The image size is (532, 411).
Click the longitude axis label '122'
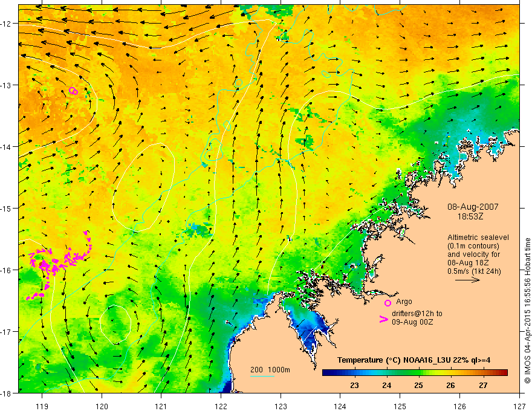coord(221,406)
